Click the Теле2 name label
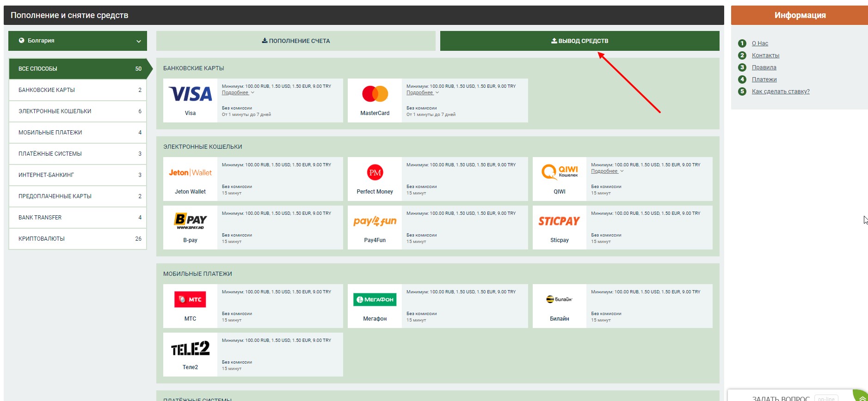Viewport: 868px width, 401px height. [190, 367]
